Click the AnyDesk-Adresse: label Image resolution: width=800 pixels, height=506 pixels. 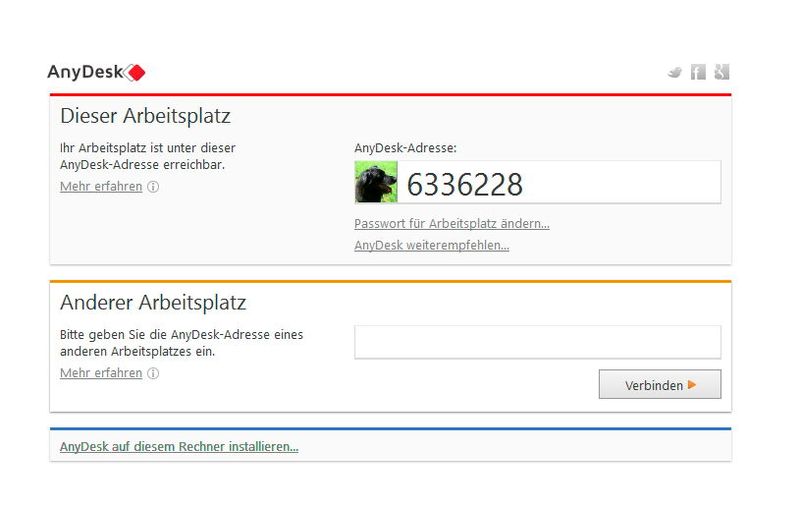(406, 148)
